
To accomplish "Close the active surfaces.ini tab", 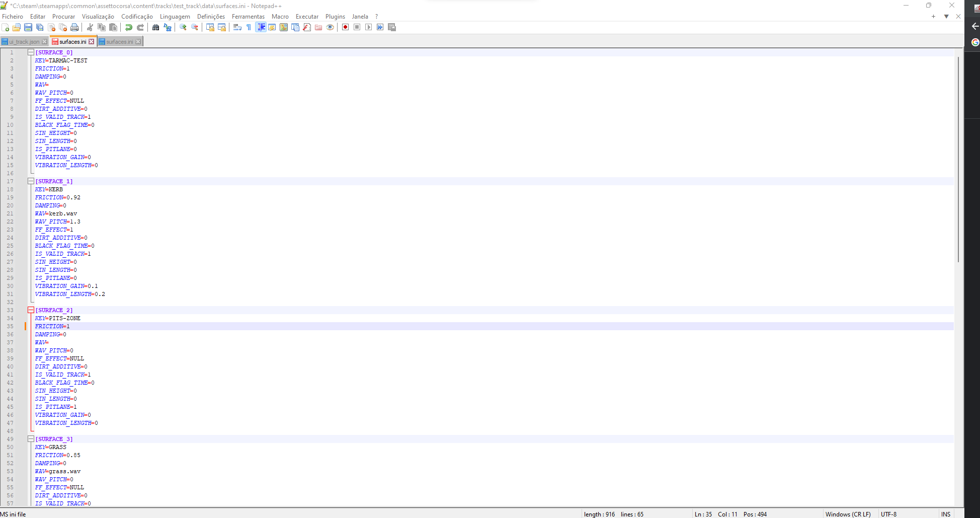I will pyautogui.click(x=92, y=42).
